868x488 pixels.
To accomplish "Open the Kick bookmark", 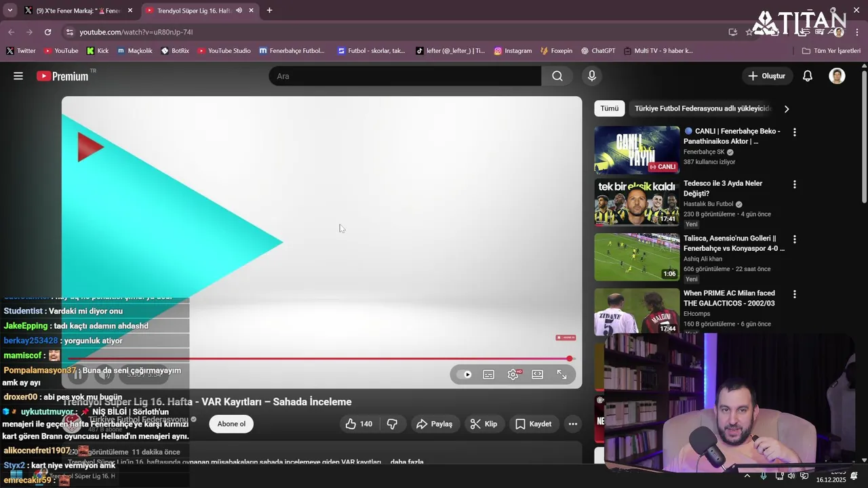I will click(98, 51).
